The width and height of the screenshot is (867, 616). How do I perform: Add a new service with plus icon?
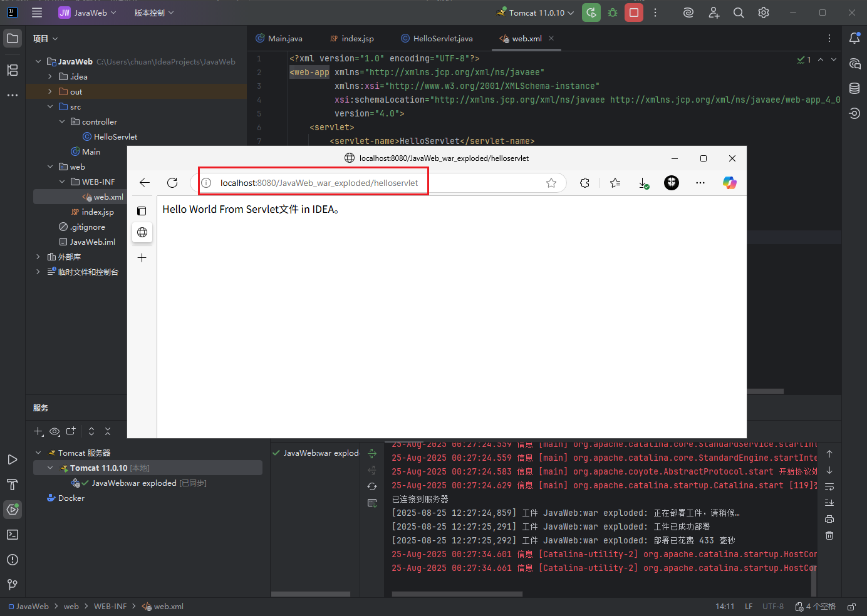[38, 431]
